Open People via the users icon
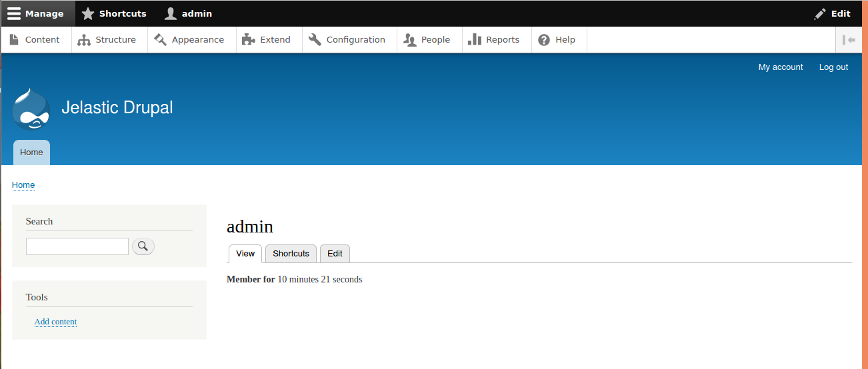This screenshot has height=369, width=868. point(410,40)
